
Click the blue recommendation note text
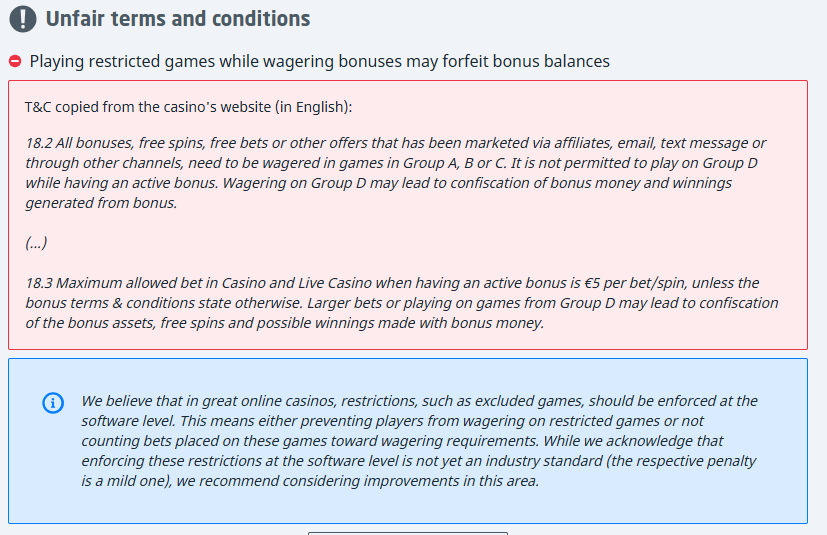click(419, 441)
